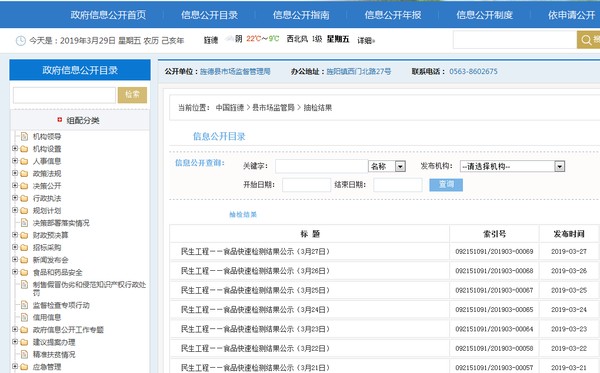This screenshot has height=373, width=600.
Task: Click the 关键字 keyword input field
Action: pos(321,166)
